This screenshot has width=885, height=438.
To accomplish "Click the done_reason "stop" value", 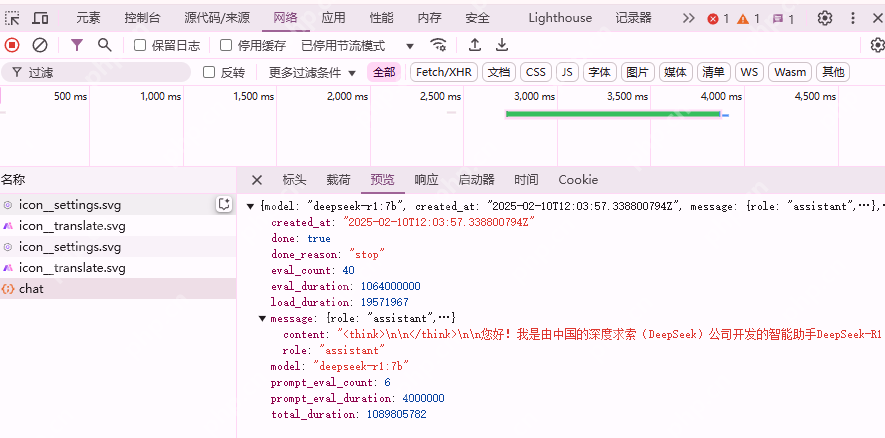I will (x=367, y=255).
